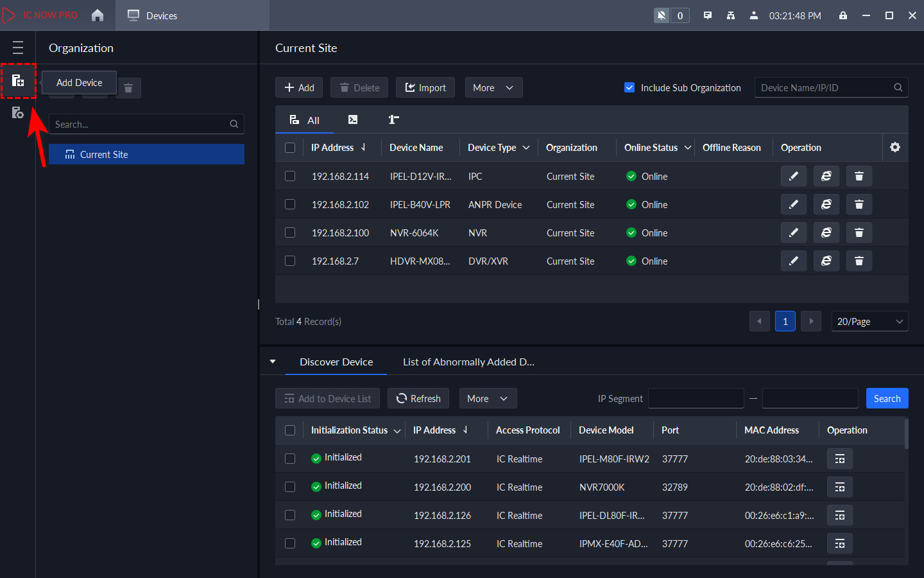Uncheck Include Sub Organization checkbox

629,88
